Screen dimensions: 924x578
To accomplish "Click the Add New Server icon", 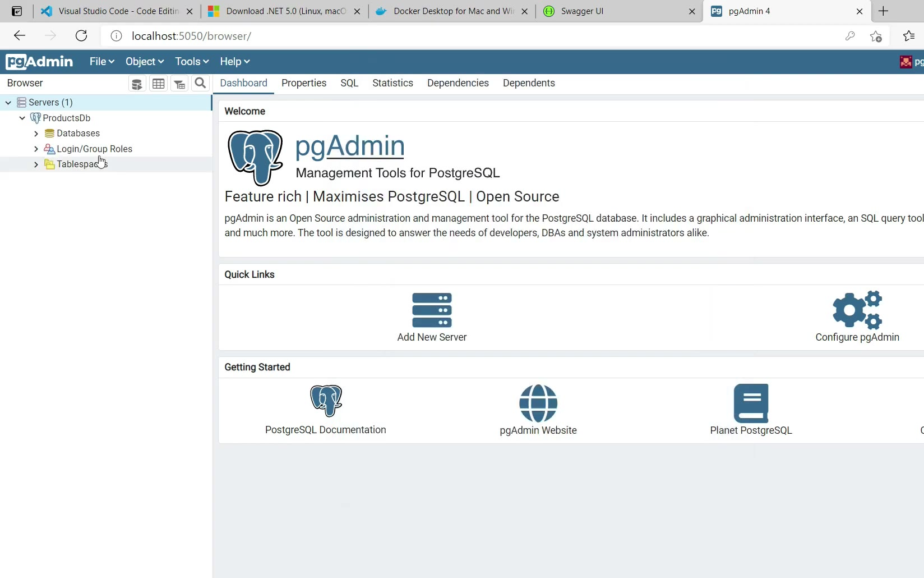I will click(x=432, y=310).
